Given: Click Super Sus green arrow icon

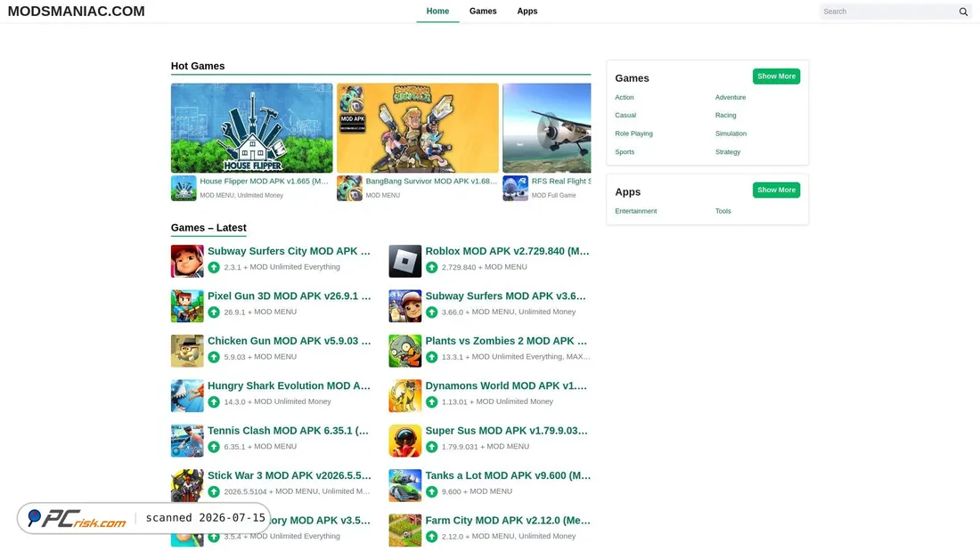Looking at the screenshot, I should click(432, 447).
